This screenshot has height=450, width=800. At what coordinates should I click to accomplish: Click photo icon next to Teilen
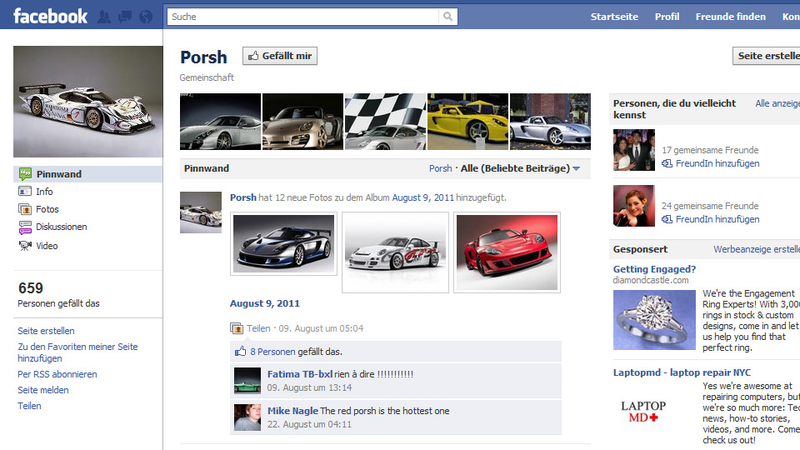(237, 329)
